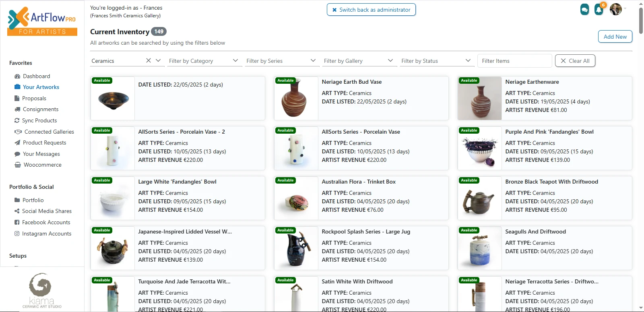Expand the Filter by Category dropdown

[x=235, y=60]
